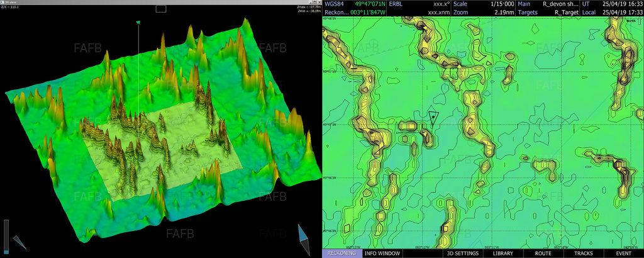This screenshot has width=644, height=258.
Task: Open the RECKONING tab
Action: click(x=342, y=253)
